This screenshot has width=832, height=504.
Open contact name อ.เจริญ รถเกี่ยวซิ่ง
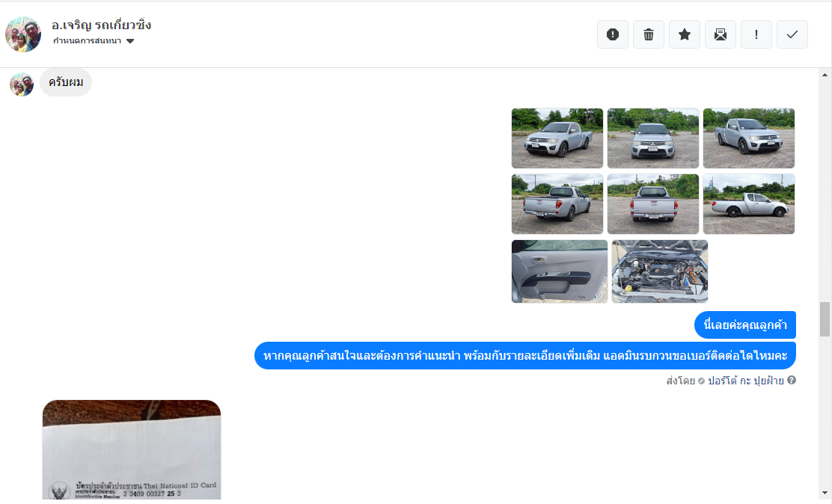[101, 25]
